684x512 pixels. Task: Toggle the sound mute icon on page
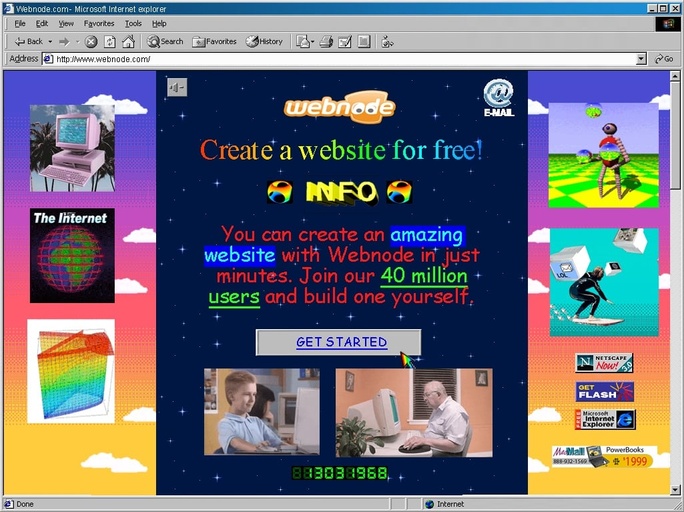(x=177, y=88)
